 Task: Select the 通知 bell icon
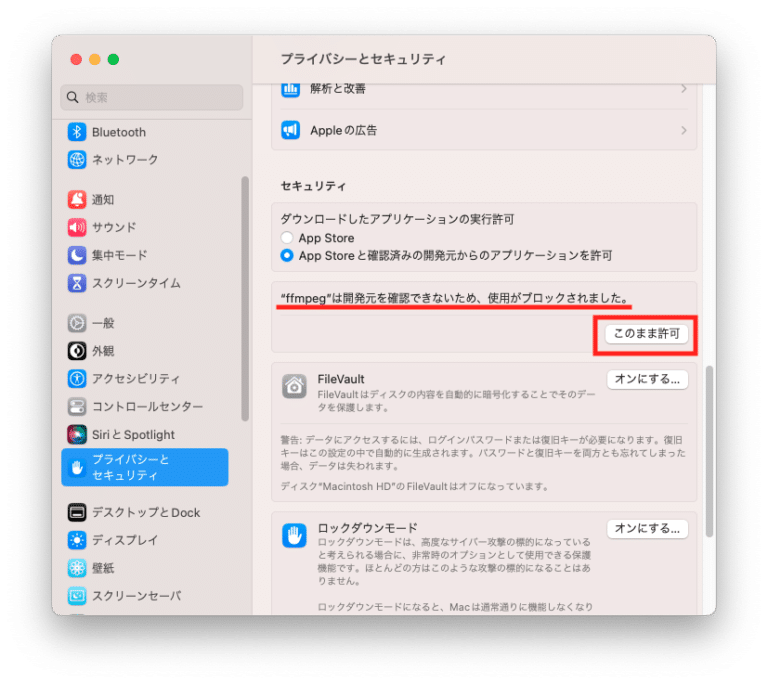[77, 199]
